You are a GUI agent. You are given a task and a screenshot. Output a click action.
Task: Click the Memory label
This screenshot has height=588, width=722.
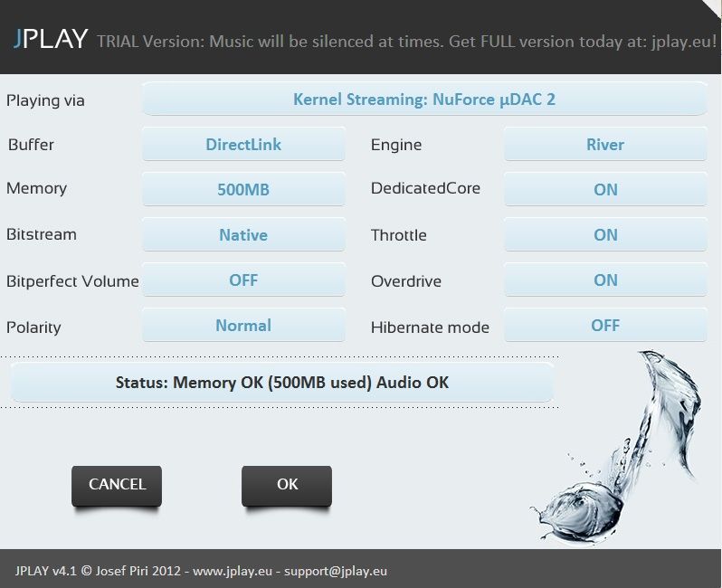click(x=37, y=188)
